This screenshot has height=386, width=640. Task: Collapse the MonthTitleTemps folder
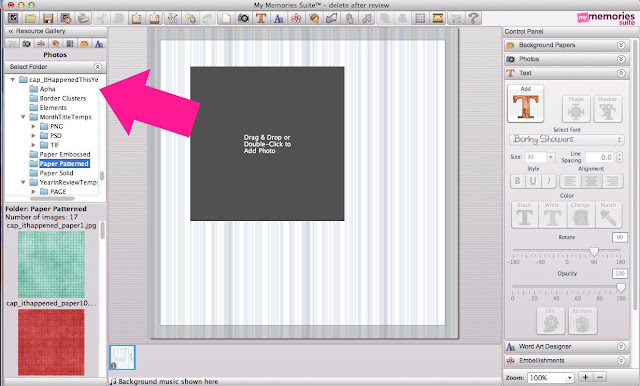(23, 117)
